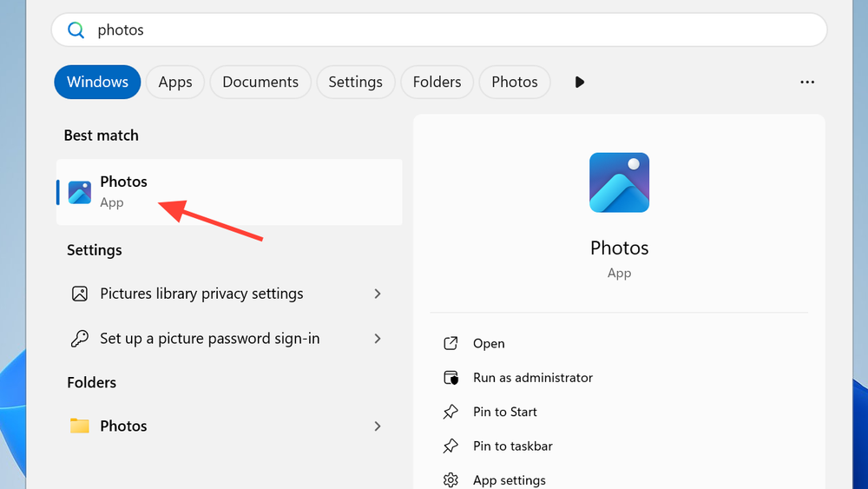The height and width of the screenshot is (489, 868).
Task: Switch to the Settings filter tab
Action: tap(355, 82)
